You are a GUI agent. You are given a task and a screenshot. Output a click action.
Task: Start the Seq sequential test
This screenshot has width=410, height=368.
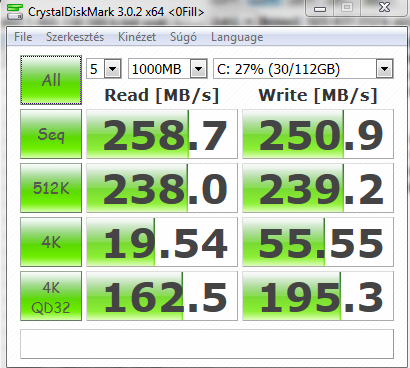pyautogui.click(x=51, y=134)
